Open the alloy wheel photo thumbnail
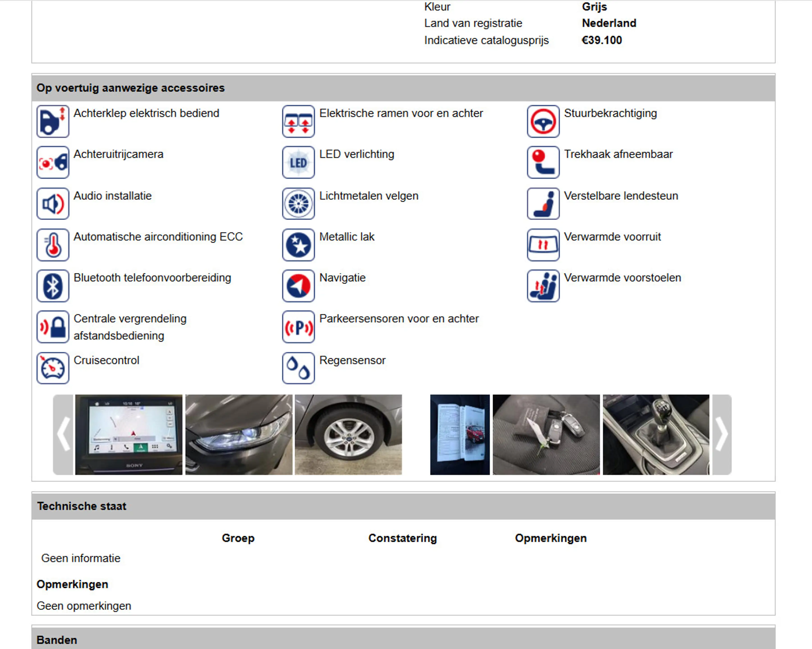Image resolution: width=812 pixels, height=649 pixels. coord(348,435)
